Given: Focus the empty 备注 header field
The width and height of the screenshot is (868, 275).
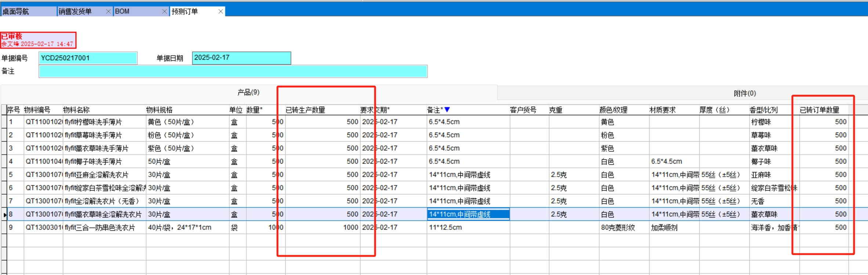Looking at the screenshot, I should (x=233, y=71).
